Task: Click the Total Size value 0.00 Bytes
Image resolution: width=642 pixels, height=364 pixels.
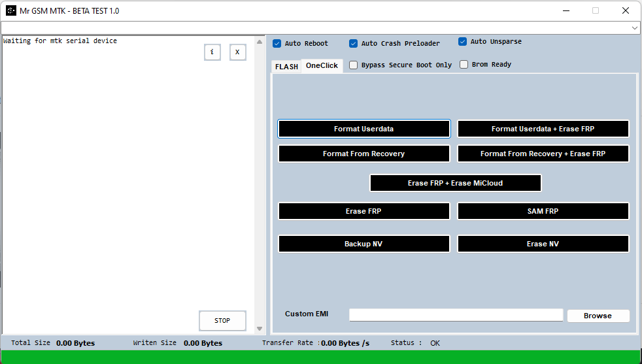Action: [75, 343]
